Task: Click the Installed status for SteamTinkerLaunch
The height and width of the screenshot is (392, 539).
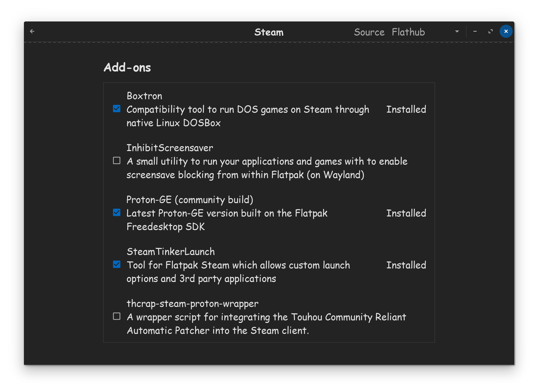Action: 406,265
